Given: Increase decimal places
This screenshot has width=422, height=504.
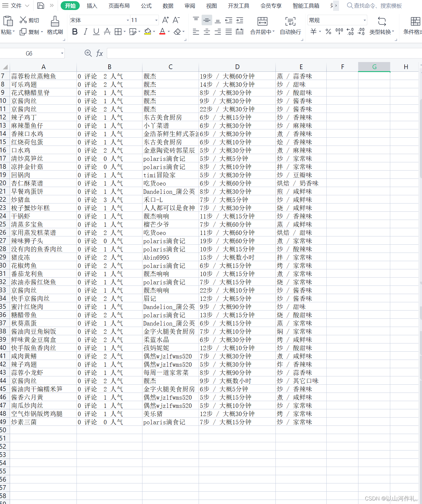Looking at the screenshot, I should pyautogui.click(x=350, y=32).
